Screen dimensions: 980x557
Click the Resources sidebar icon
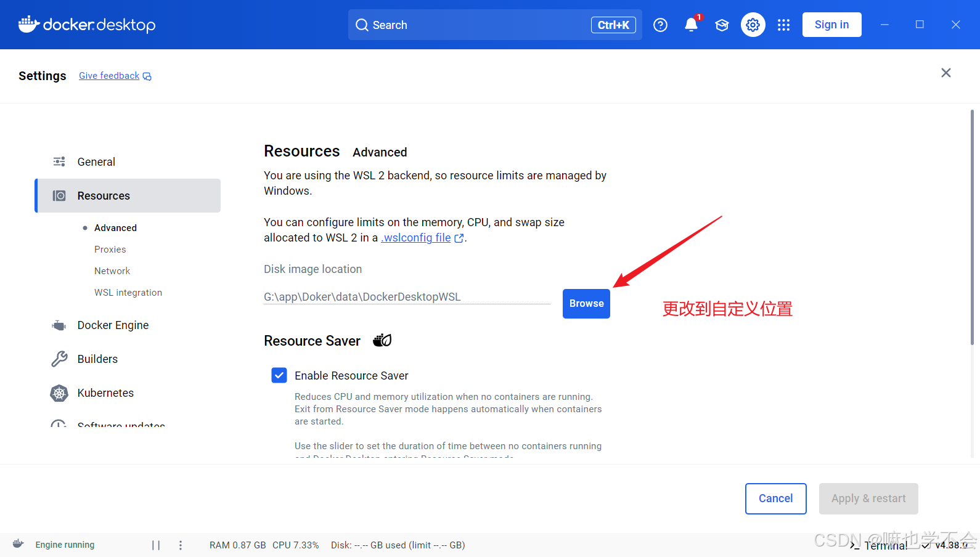59,196
